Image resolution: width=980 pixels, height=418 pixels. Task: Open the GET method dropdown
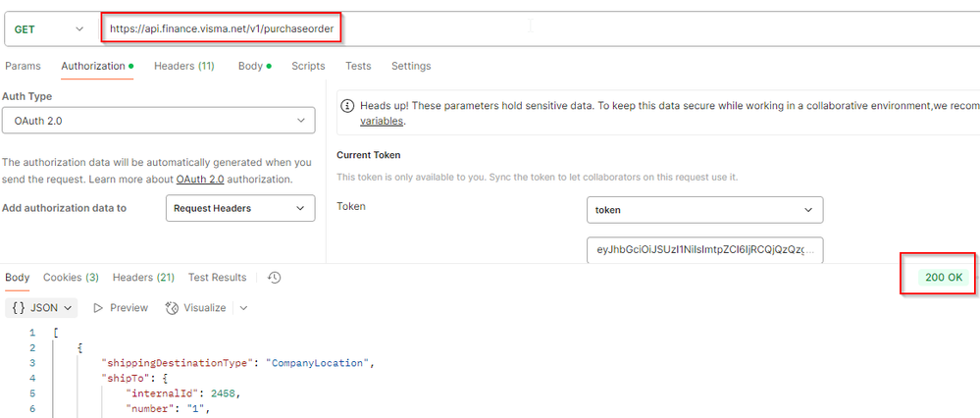49,29
